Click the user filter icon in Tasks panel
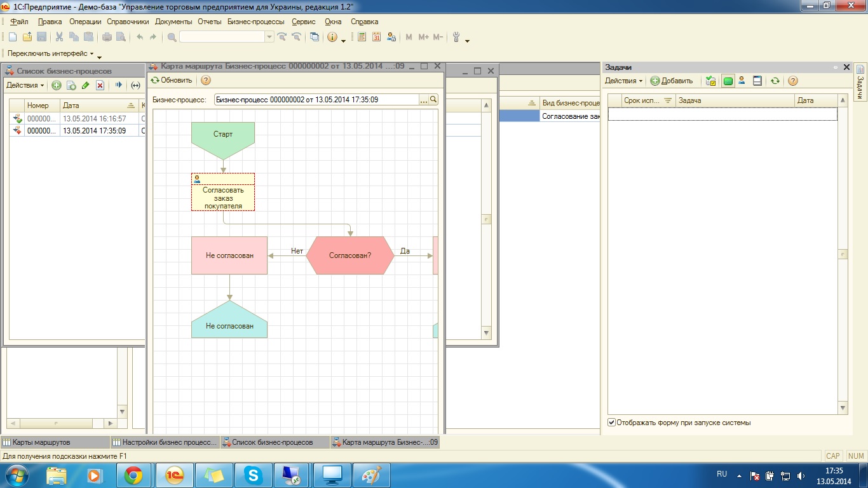This screenshot has width=868, height=488. [742, 81]
